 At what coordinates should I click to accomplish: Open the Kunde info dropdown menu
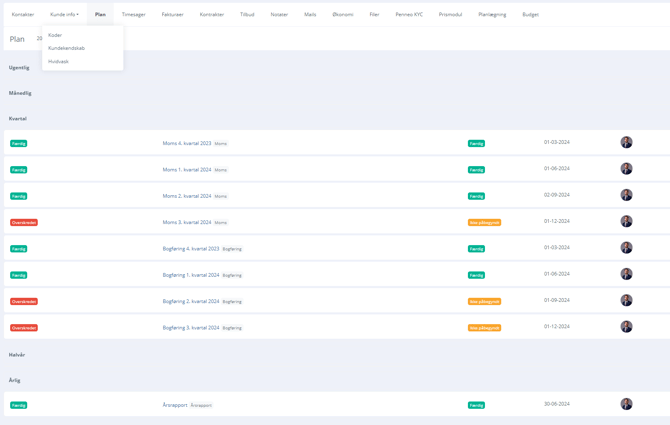click(64, 14)
